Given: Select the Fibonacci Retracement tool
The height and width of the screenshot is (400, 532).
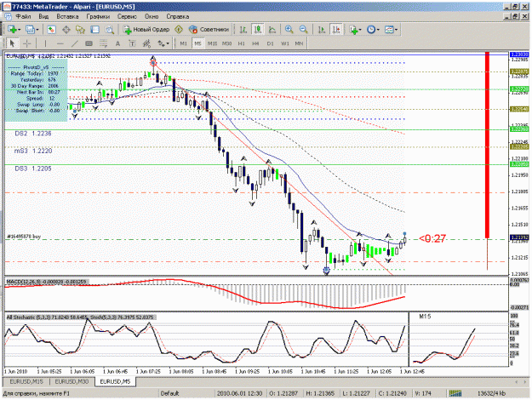Looking at the screenshot, I should tap(104, 43).
